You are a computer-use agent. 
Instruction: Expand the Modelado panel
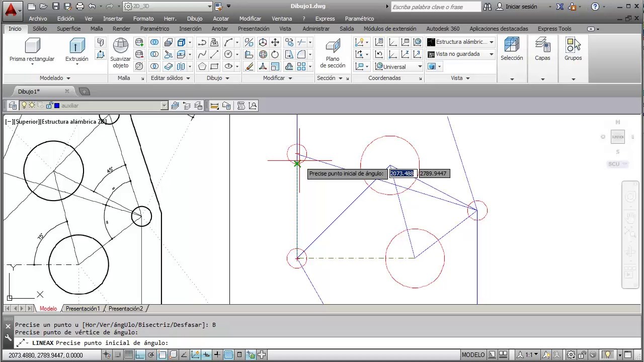tap(55, 78)
